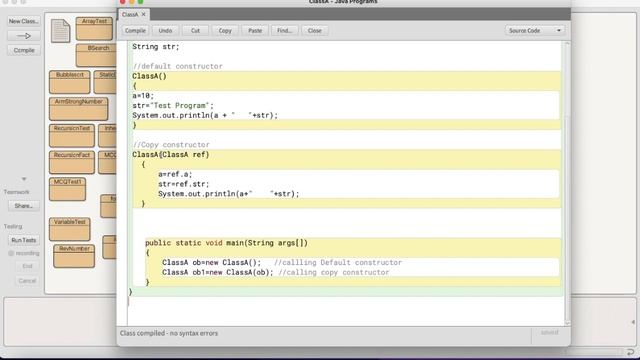Click the Undo button
Viewport: 640px width, 360px height.
tap(165, 31)
